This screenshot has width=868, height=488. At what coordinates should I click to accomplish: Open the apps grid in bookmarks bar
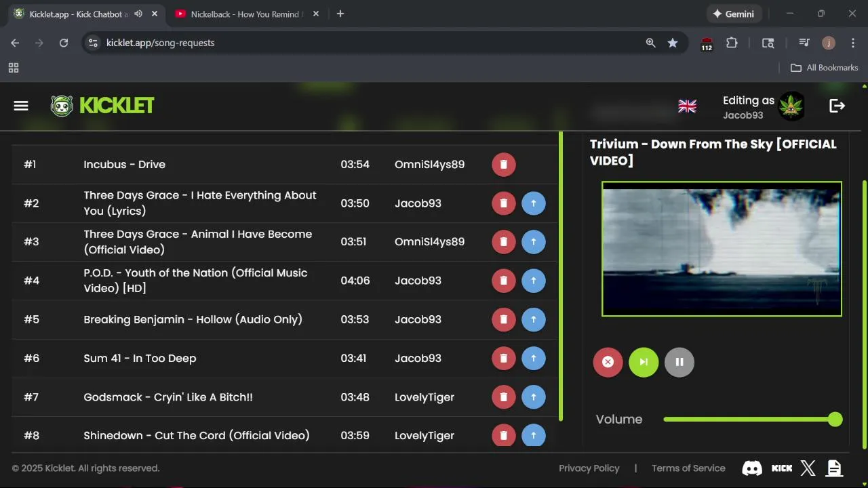(x=14, y=68)
